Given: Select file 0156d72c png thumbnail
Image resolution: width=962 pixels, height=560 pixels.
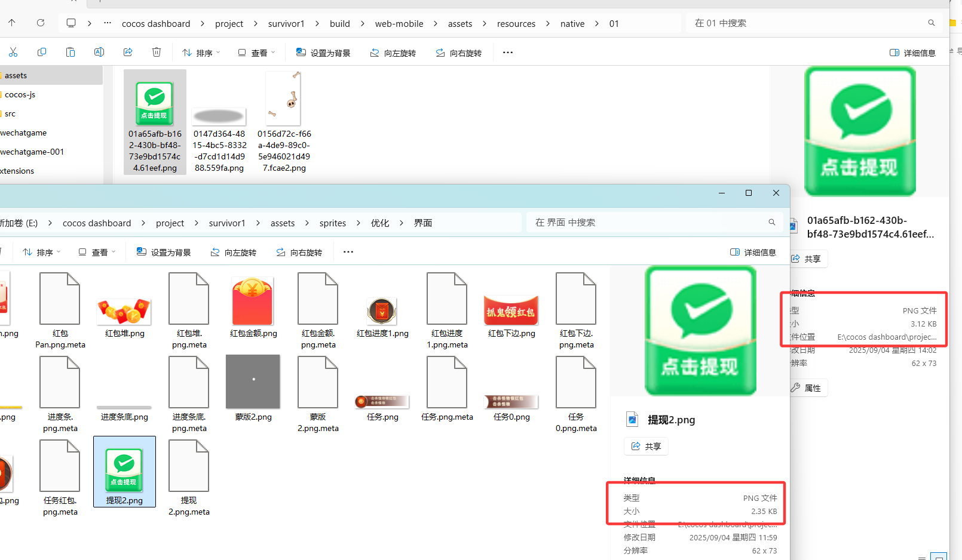Looking at the screenshot, I should (x=284, y=122).
